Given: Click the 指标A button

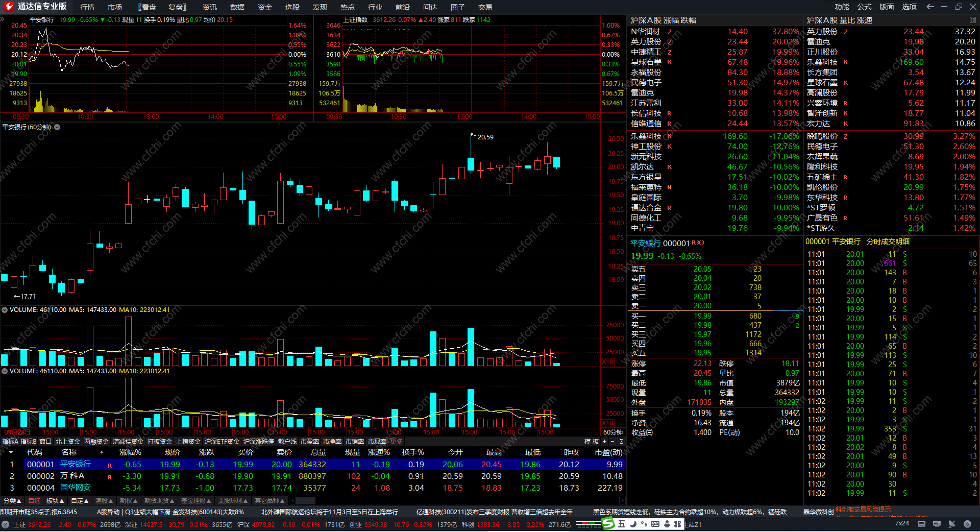Looking at the screenshot, I should pos(10,442).
